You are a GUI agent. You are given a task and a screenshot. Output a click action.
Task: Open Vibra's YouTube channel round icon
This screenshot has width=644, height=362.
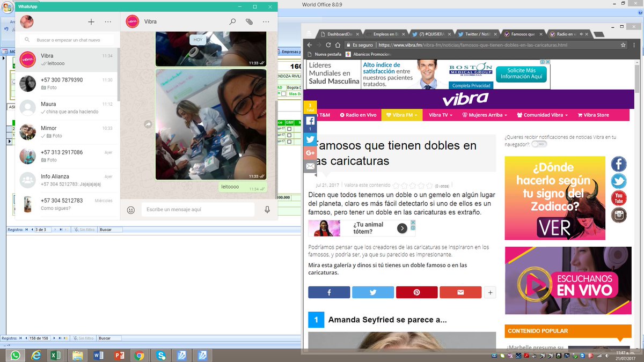pyautogui.click(x=619, y=198)
